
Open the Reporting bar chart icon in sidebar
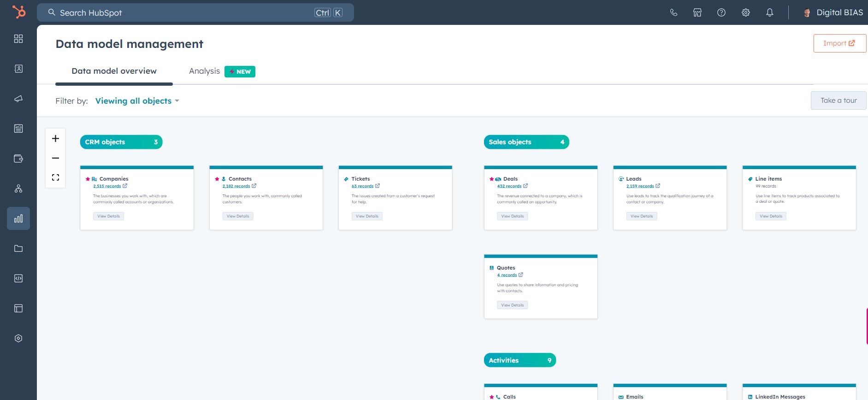click(18, 218)
